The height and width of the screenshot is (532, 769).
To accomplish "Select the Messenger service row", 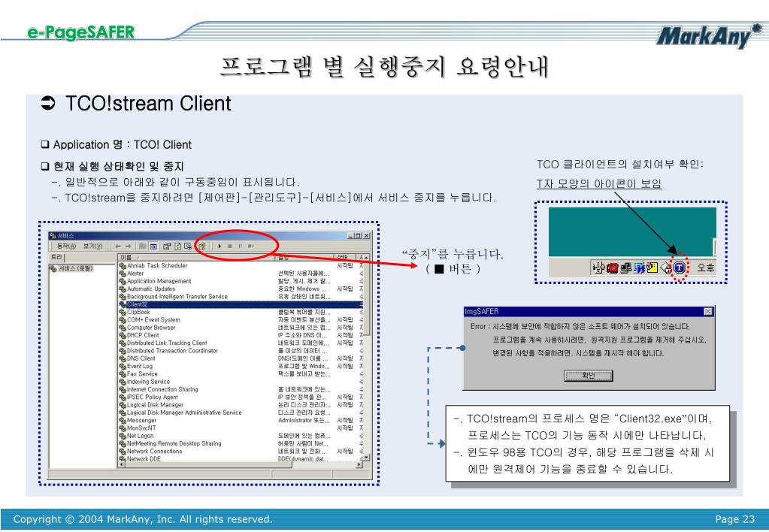I will (241, 420).
